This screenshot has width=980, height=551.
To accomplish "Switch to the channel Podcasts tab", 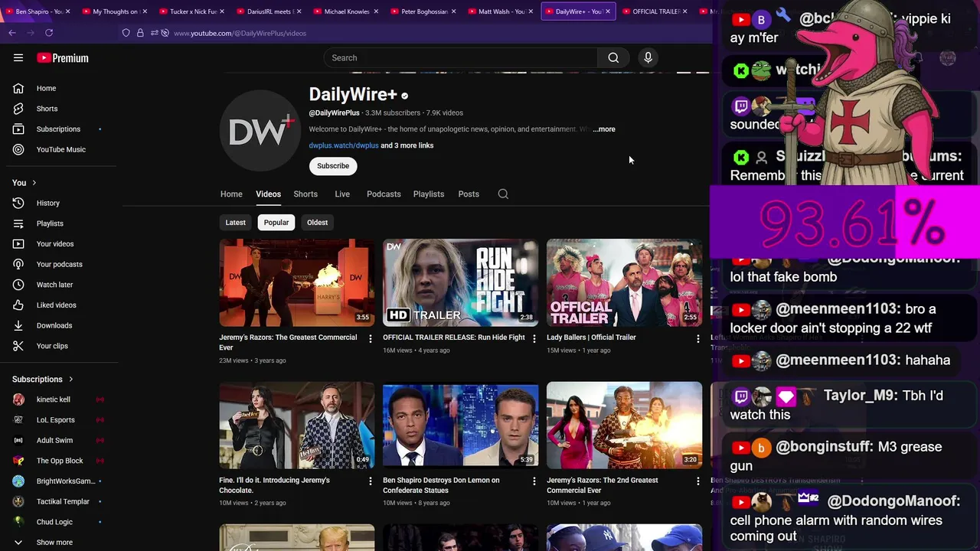I will tap(384, 194).
